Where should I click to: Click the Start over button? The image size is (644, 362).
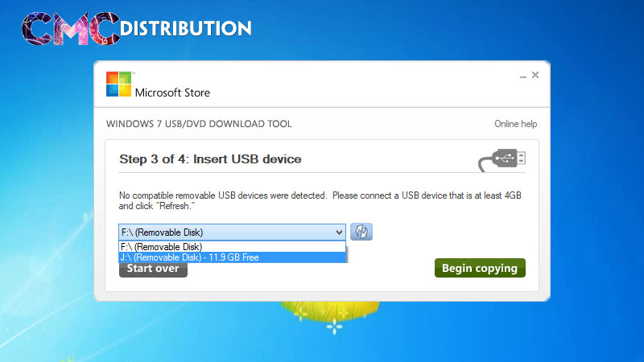coord(153,269)
